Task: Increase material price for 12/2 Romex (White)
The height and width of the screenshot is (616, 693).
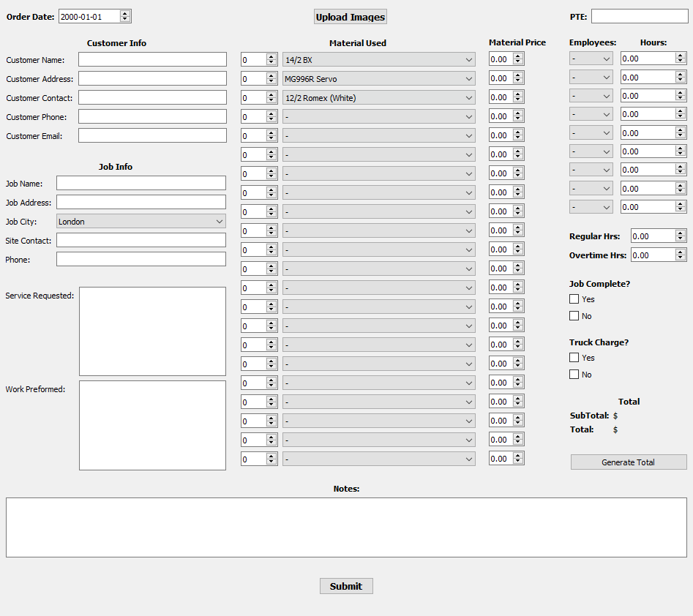Action: (518, 94)
